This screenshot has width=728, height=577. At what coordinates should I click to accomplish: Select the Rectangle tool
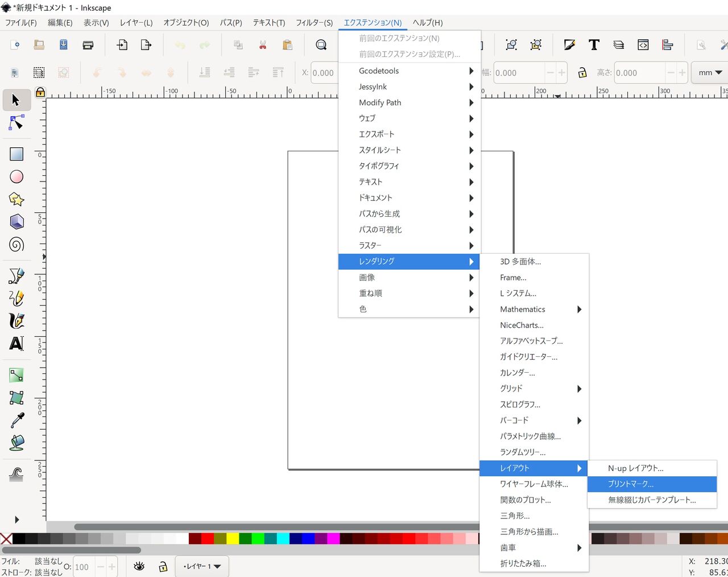(16, 154)
